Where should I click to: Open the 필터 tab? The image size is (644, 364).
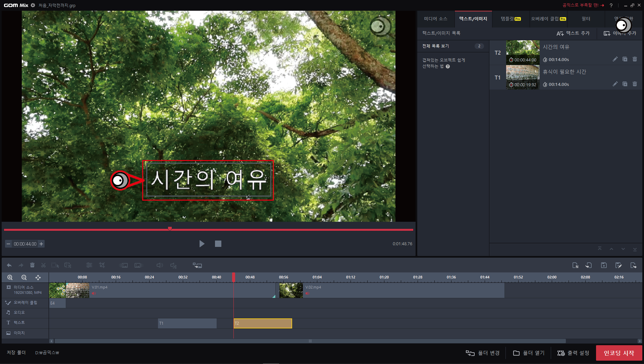(x=586, y=19)
